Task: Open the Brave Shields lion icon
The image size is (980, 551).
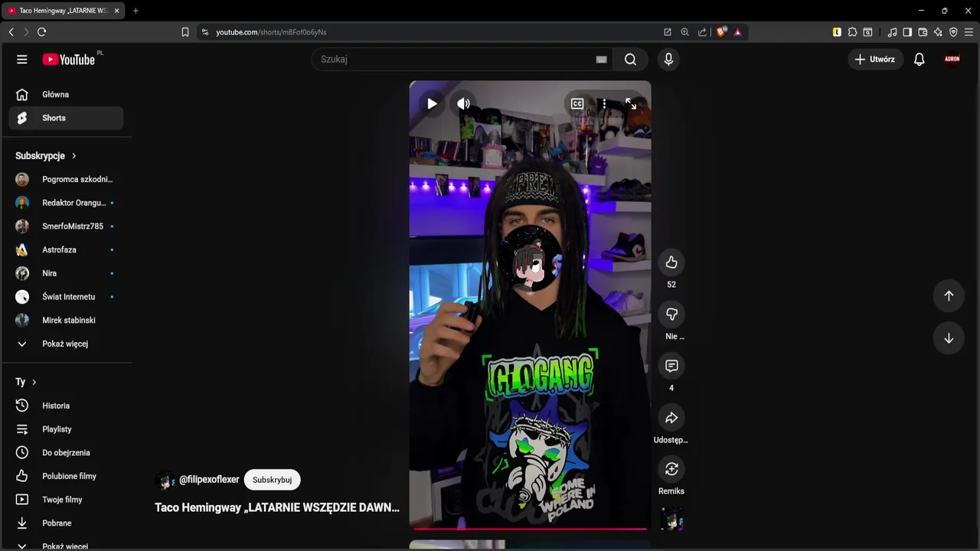Action: [721, 32]
